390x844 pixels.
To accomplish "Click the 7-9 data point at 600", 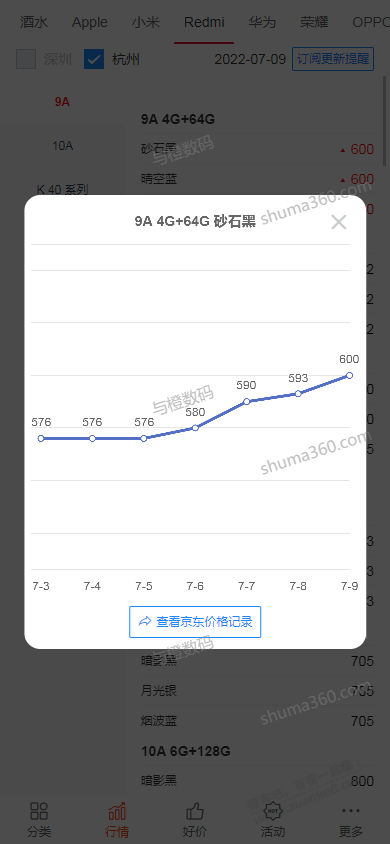I will pos(349,375).
